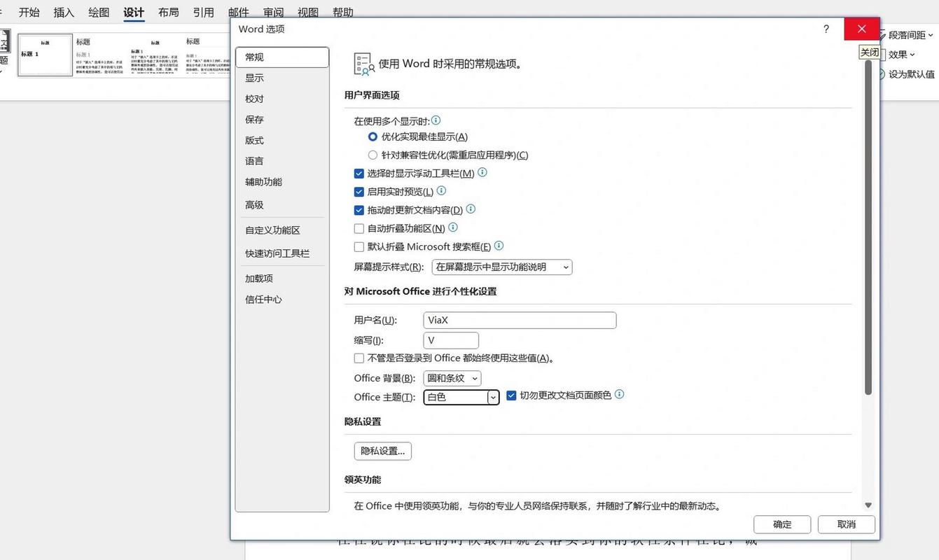Enable 默认折叠 Microsoft 搜索框 checkbox
Viewport: 939px width, 560px height.
tap(359, 246)
